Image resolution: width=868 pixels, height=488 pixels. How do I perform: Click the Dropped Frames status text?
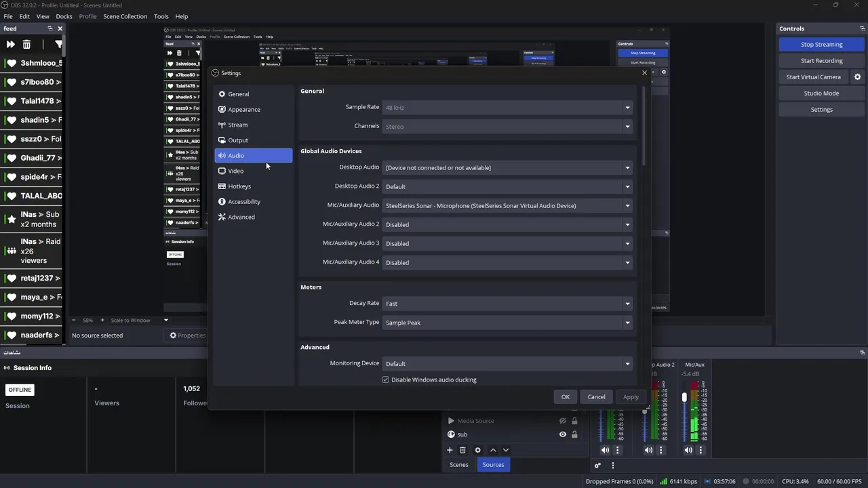(x=619, y=481)
